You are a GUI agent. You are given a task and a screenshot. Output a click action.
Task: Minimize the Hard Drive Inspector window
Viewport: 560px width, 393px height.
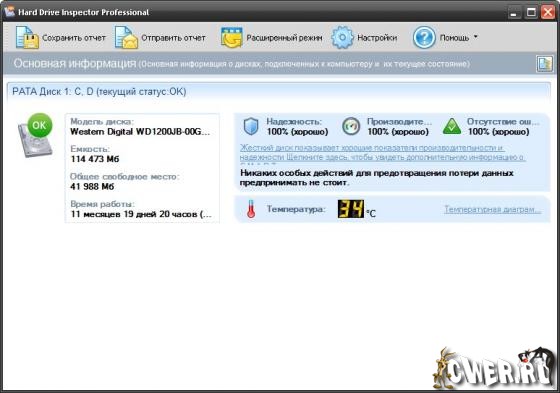(514, 13)
